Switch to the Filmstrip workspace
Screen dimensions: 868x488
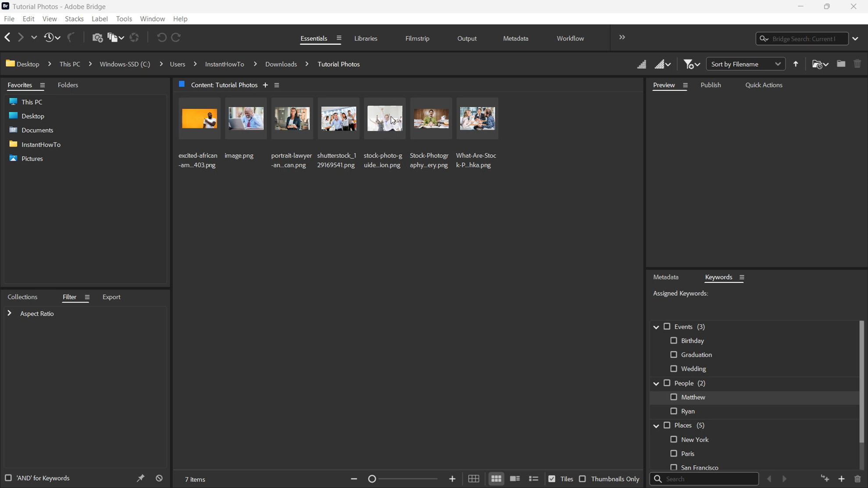click(417, 39)
